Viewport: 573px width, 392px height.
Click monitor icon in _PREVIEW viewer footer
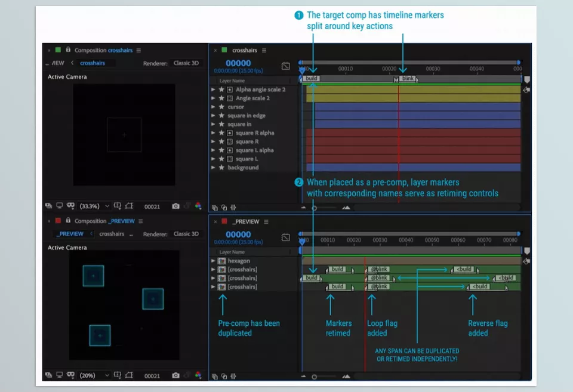point(60,375)
